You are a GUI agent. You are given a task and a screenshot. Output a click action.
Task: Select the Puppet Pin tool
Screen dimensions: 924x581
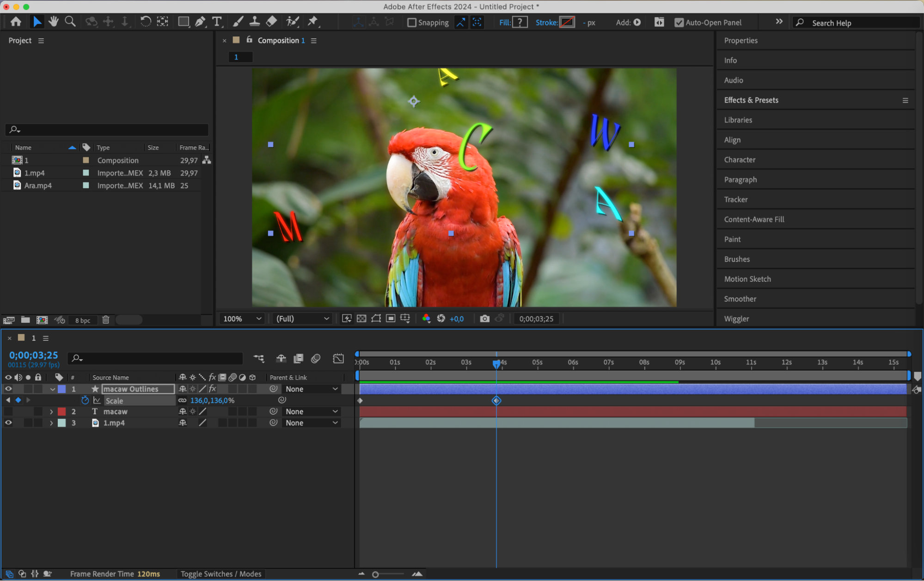[313, 22]
